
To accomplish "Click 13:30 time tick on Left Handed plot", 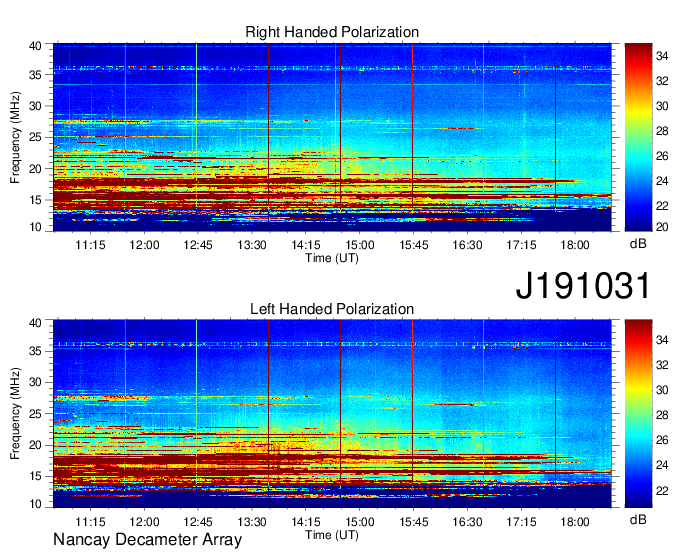I will pos(252,522).
